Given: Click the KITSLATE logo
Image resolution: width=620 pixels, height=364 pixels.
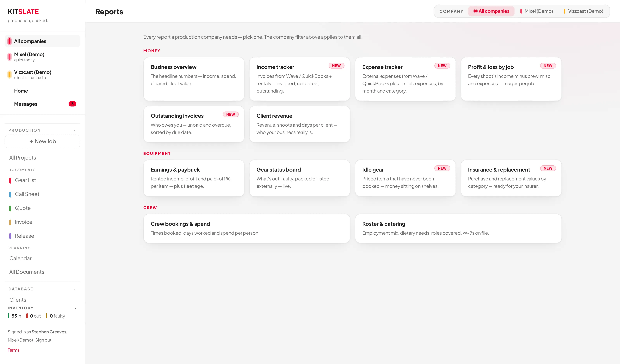Looking at the screenshot, I should click(x=23, y=12).
